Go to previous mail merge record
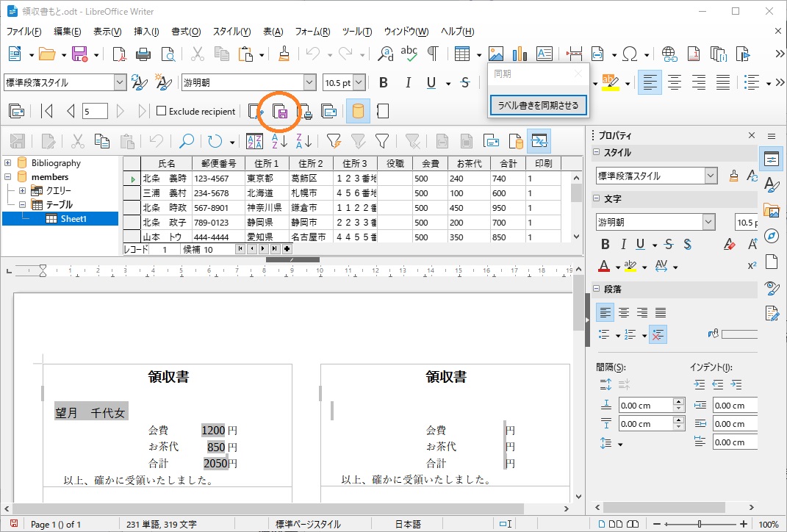Screen dimensions: 787x532 pyautogui.click(x=71, y=112)
